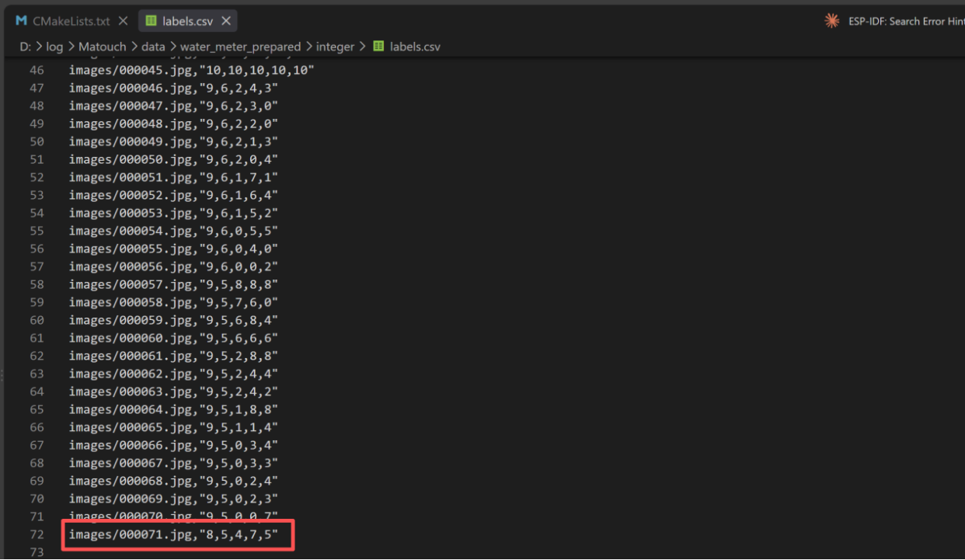Open the integer breadcrumb folder
Image resolution: width=965 pixels, height=560 pixels.
[x=335, y=47]
